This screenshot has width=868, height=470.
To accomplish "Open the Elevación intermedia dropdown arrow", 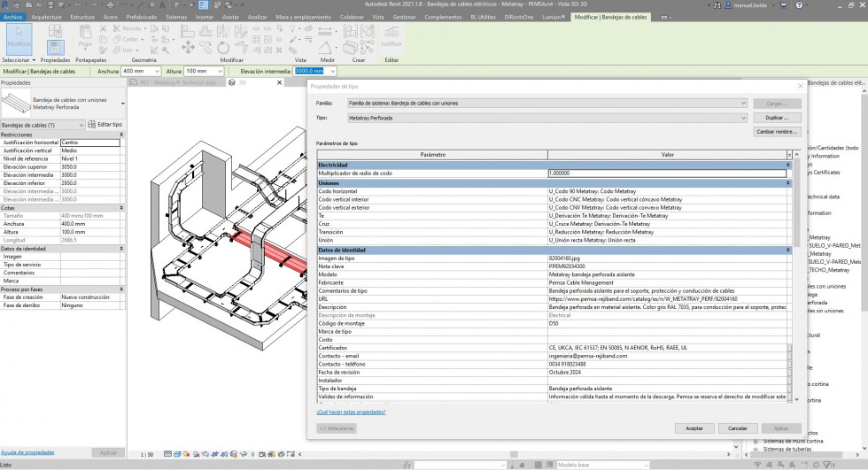I will tap(332, 72).
